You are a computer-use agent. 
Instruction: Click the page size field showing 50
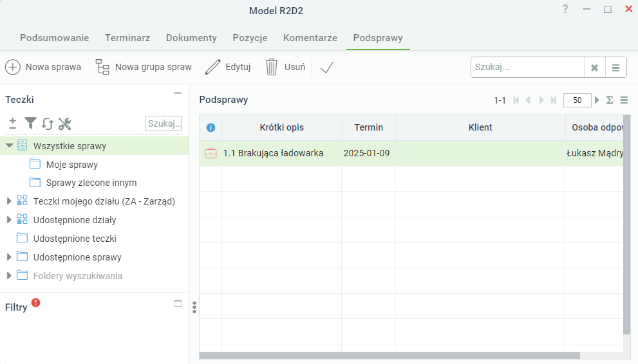(577, 100)
